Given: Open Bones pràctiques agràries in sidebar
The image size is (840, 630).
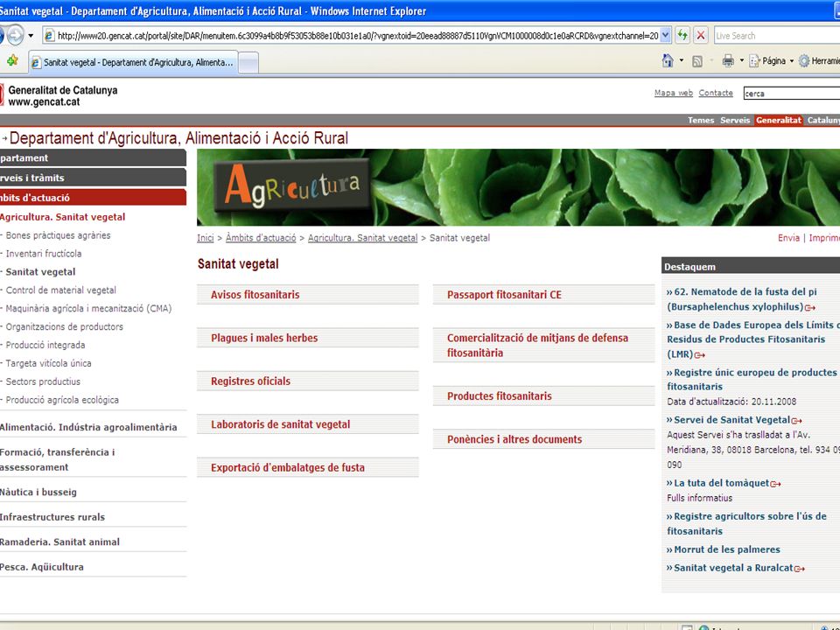Looking at the screenshot, I should pyautogui.click(x=58, y=235).
